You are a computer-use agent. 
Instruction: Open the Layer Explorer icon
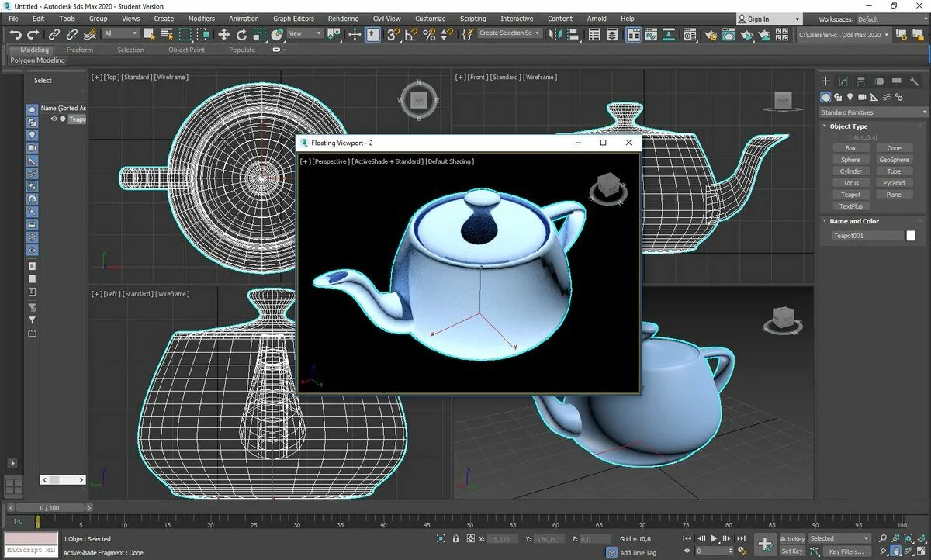(612, 34)
